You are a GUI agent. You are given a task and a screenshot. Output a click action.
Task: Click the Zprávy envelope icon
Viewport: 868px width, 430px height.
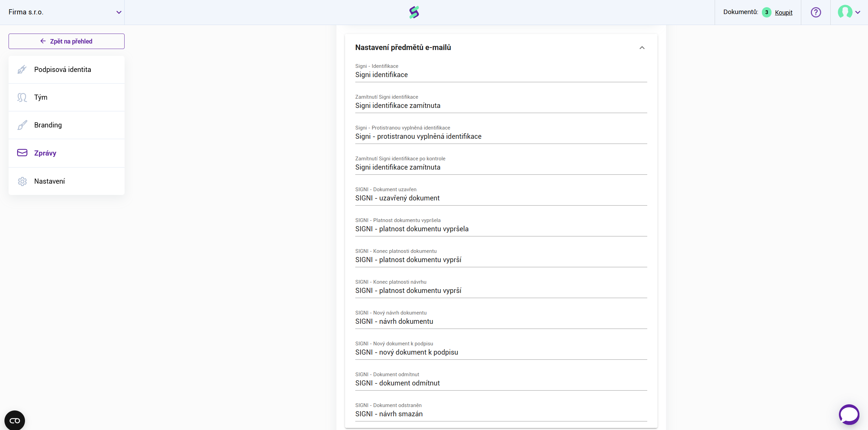22,153
